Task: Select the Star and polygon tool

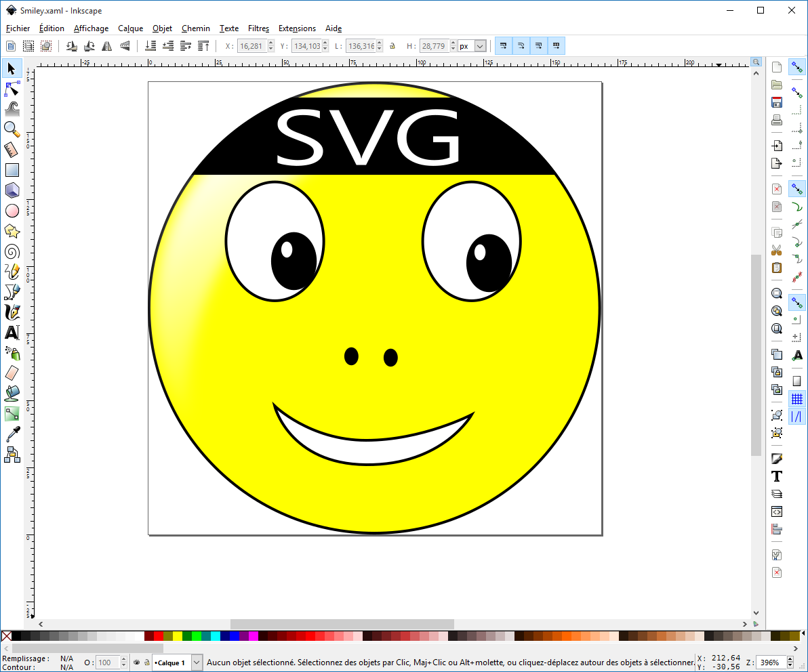Action: coord(12,231)
